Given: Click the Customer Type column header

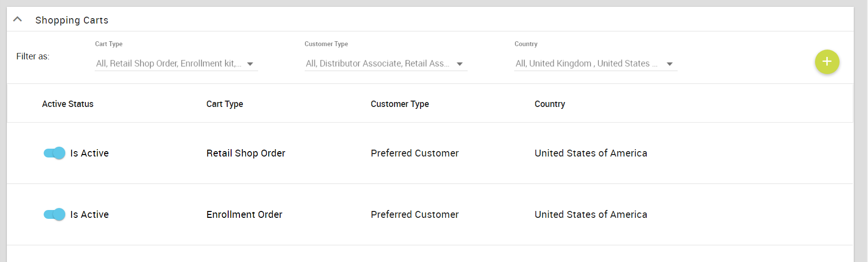Looking at the screenshot, I should [x=400, y=104].
